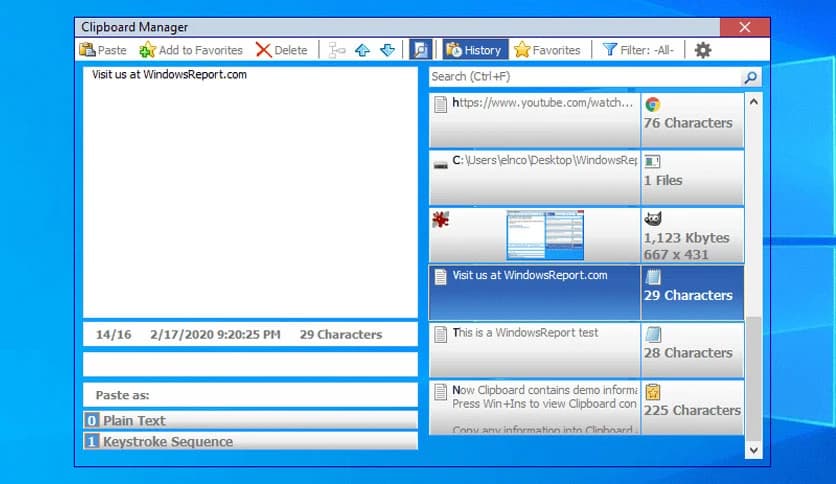Image resolution: width=836 pixels, height=484 pixels.
Task: Add selected clip to Favorites
Action: (x=191, y=50)
